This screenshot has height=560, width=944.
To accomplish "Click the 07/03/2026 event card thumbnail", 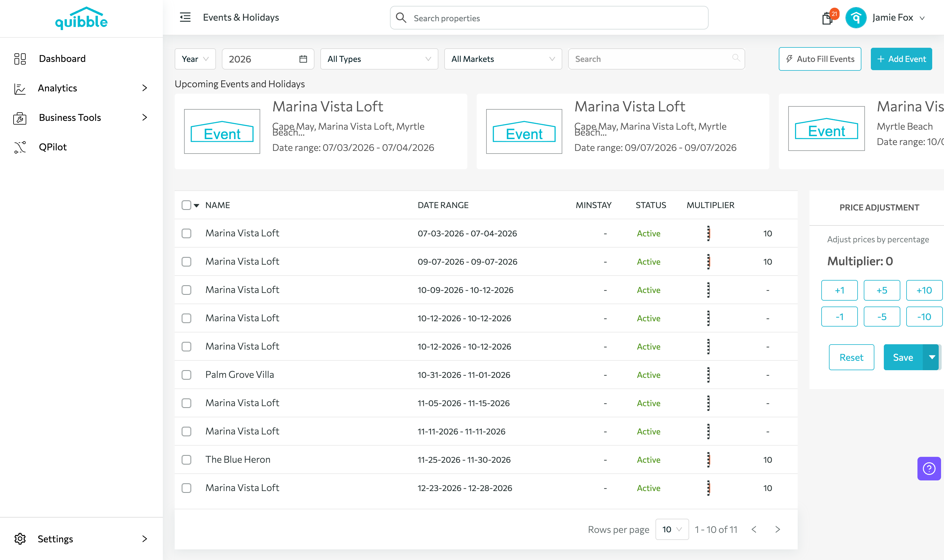I will (222, 131).
